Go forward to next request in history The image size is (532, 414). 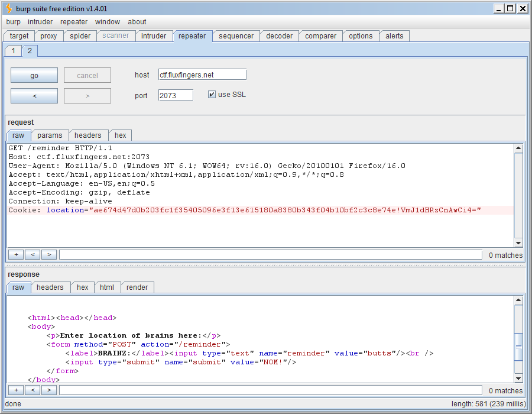pyautogui.click(x=87, y=96)
